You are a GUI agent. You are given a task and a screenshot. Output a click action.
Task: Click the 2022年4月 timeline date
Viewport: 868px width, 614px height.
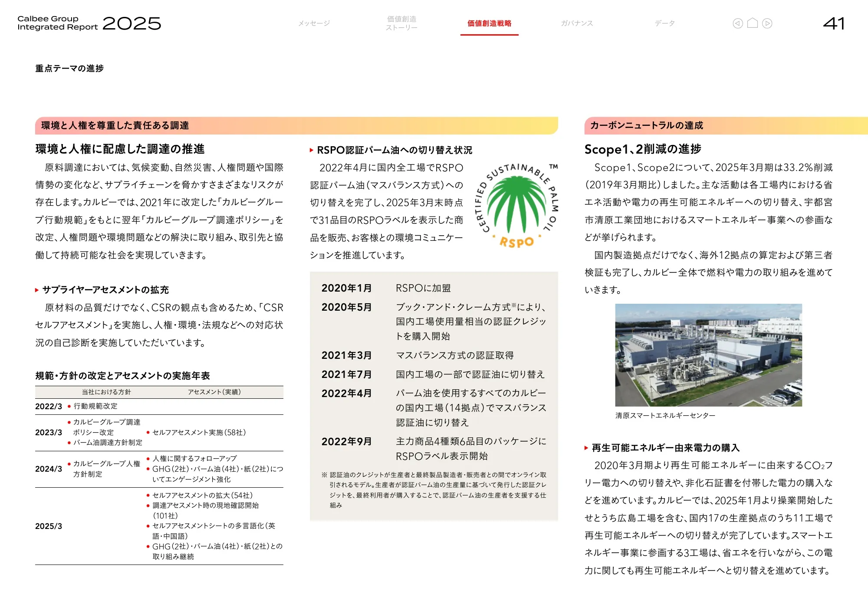pyautogui.click(x=346, y=394)
